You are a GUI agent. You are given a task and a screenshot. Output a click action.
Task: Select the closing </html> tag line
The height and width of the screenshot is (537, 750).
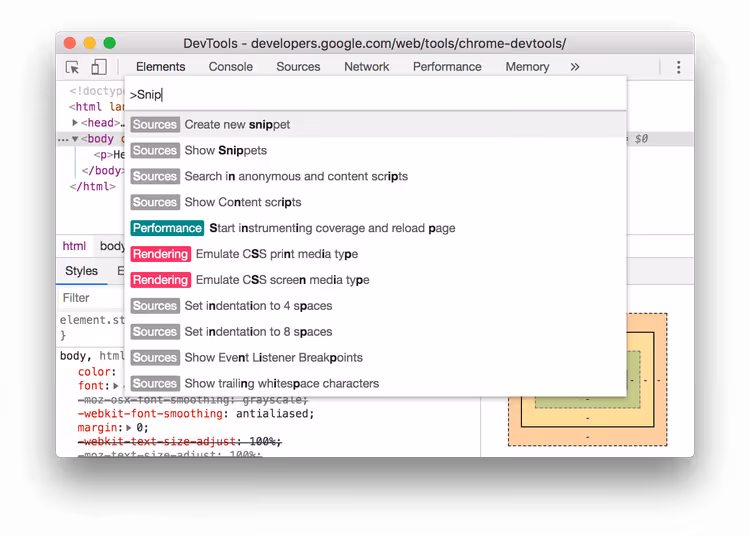pos(92,186)
